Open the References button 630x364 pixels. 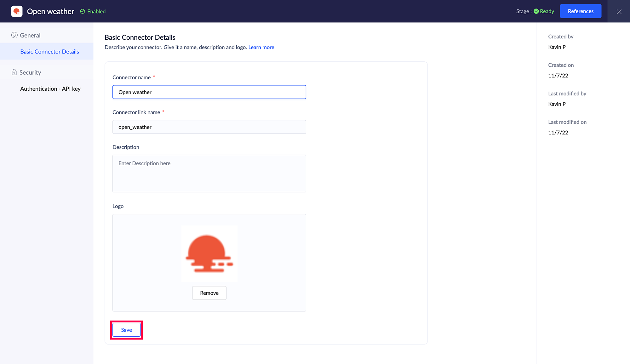pyautogui.click(x=580, y=11)
